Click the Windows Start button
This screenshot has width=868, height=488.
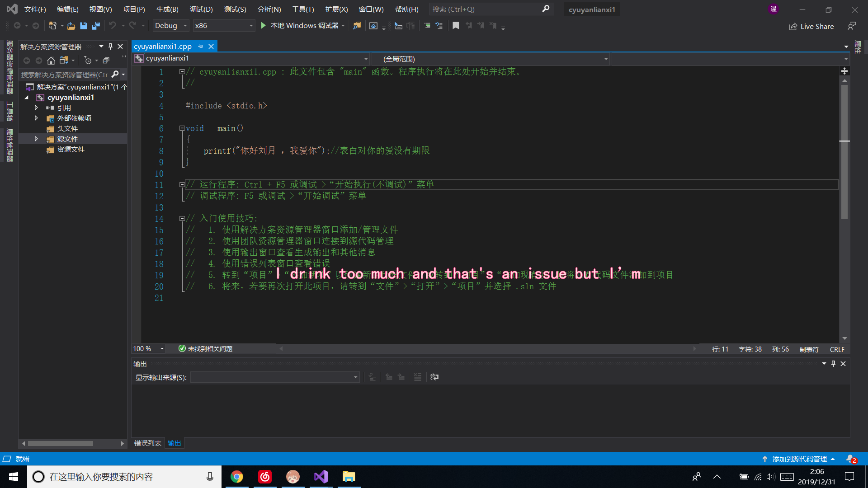[x=14, y=477]
